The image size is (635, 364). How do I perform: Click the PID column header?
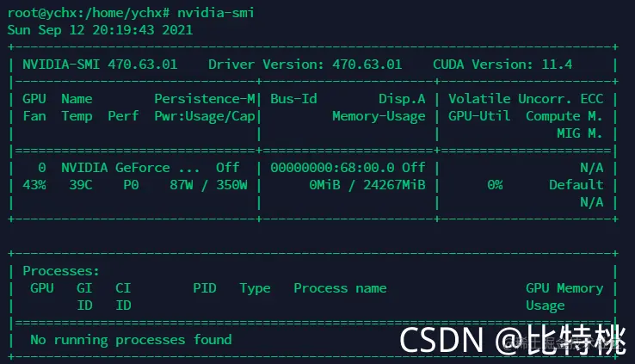click(205, 288)
